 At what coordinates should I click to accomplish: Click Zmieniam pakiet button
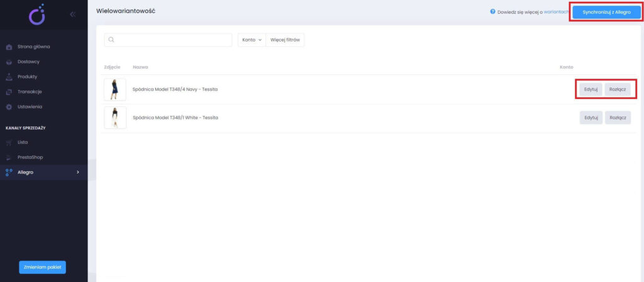42,267
